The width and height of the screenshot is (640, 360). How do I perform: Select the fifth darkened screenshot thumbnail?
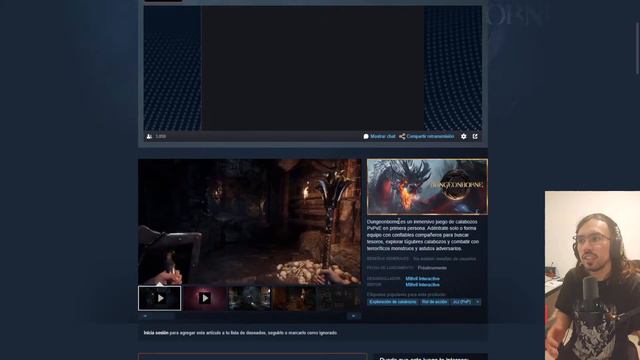339,298
